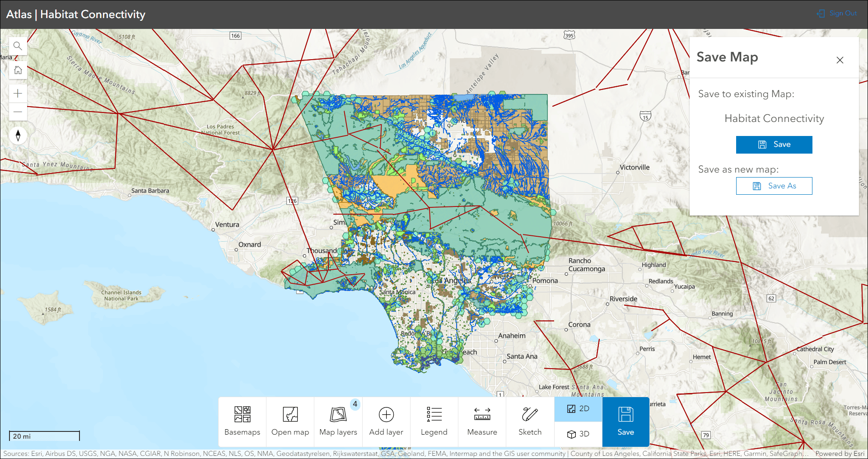Zoom in on the map

point(18,94)
